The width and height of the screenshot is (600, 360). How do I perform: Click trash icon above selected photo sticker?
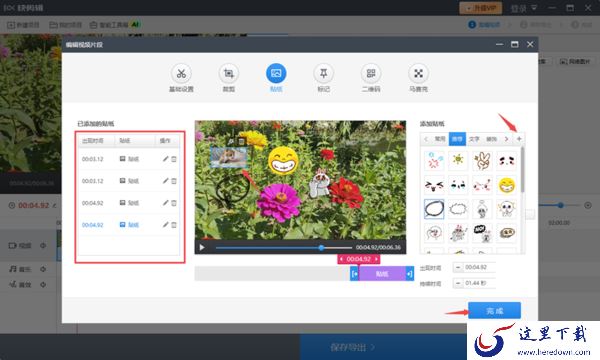[241, 142]
